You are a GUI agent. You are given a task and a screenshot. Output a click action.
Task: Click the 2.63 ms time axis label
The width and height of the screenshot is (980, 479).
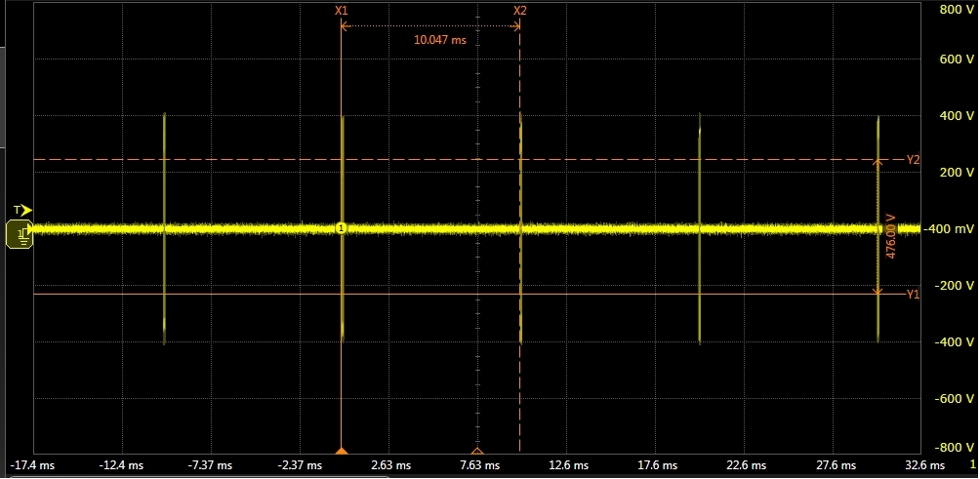click(x=391, y=464)
